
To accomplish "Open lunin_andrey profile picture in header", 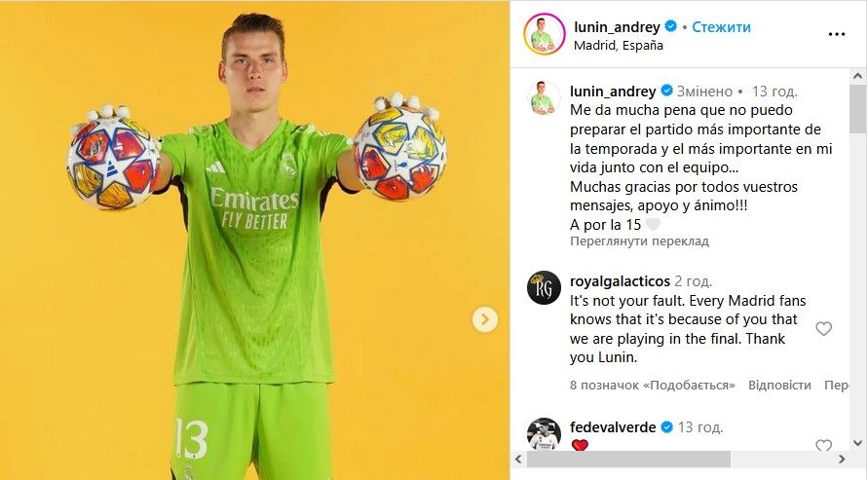I will pyautogui.click(x=545, y=34).
